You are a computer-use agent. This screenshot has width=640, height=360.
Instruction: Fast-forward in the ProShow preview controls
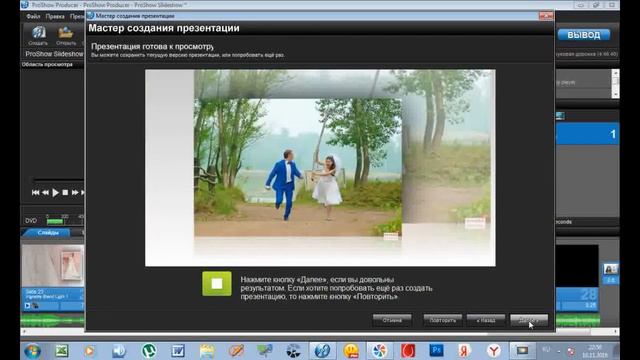click(x=75, y=192)
